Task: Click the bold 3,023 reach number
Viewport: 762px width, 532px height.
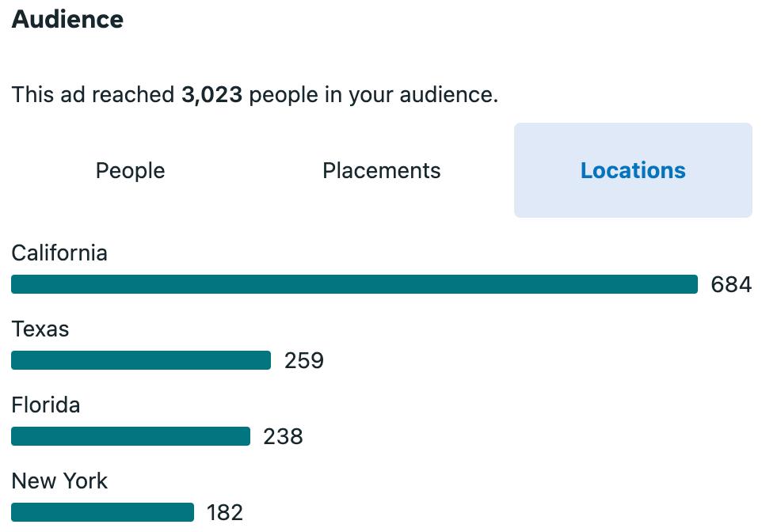Action: tap(211, 94)
